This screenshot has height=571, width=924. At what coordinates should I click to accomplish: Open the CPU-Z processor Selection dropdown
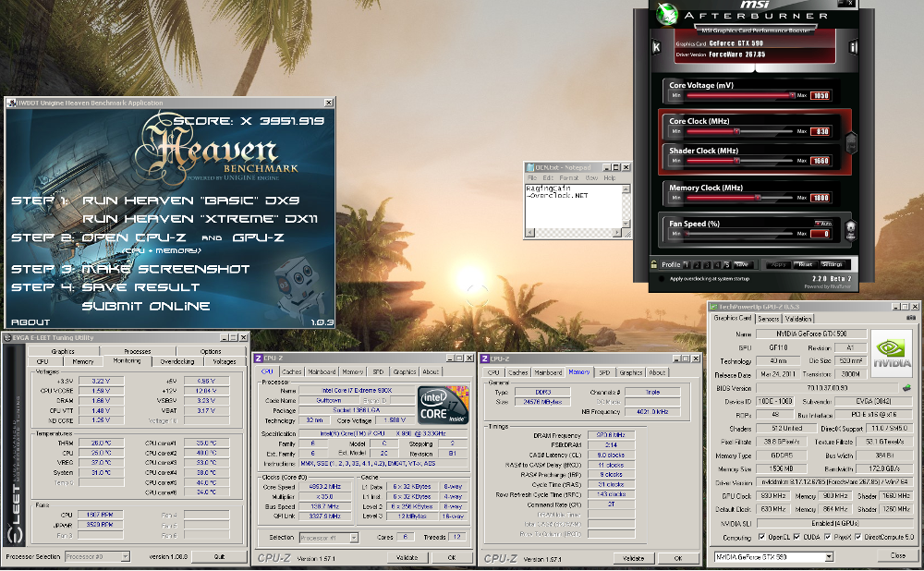tap(354, 538)
